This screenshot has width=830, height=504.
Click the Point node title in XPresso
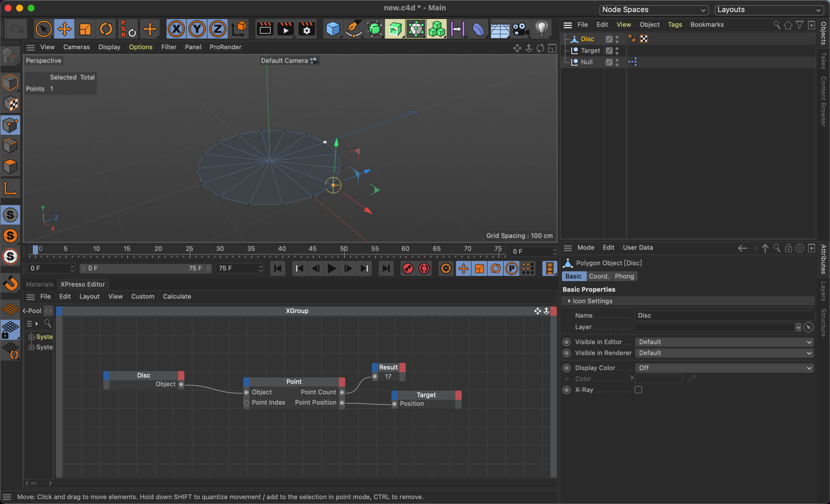(x=294, y=382)
